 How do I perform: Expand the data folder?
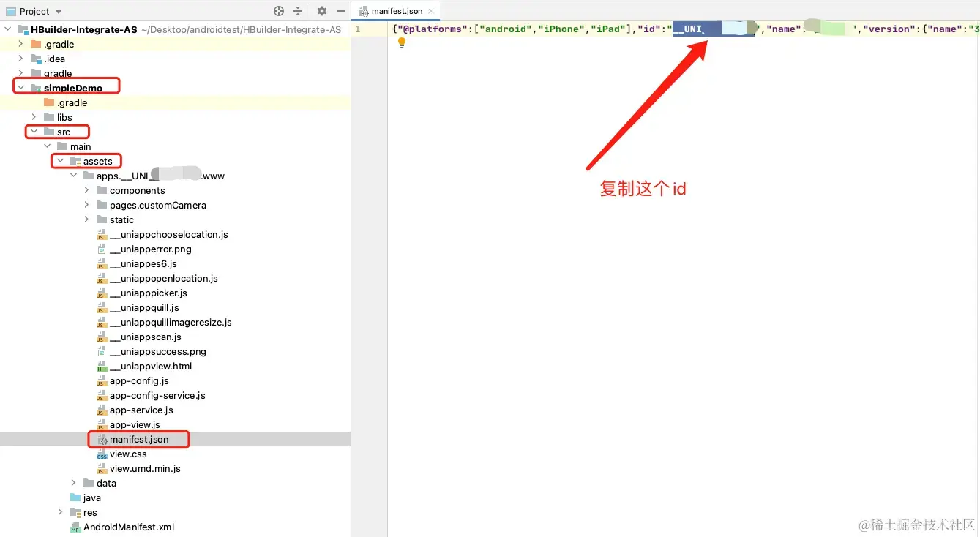point(74,483)
